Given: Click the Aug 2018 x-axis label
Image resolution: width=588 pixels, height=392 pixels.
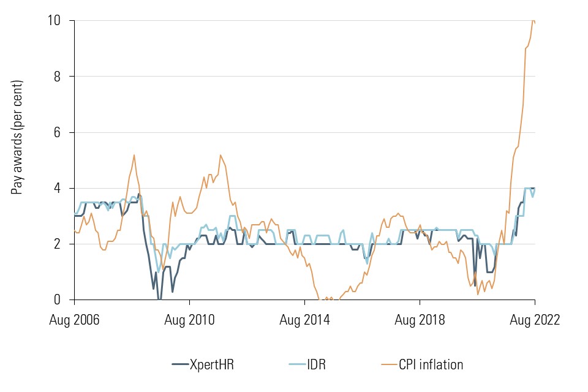Looking at the screenshot, I should point(420,320).
